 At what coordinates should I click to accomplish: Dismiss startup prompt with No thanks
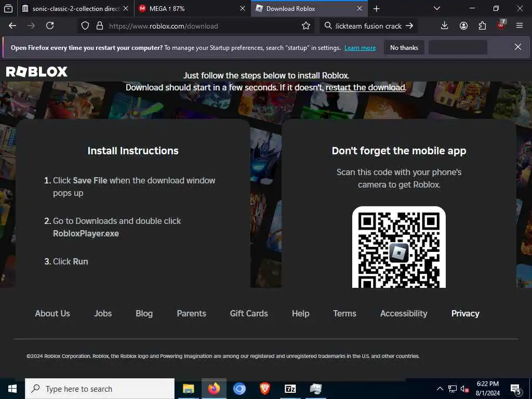point(404,47)
